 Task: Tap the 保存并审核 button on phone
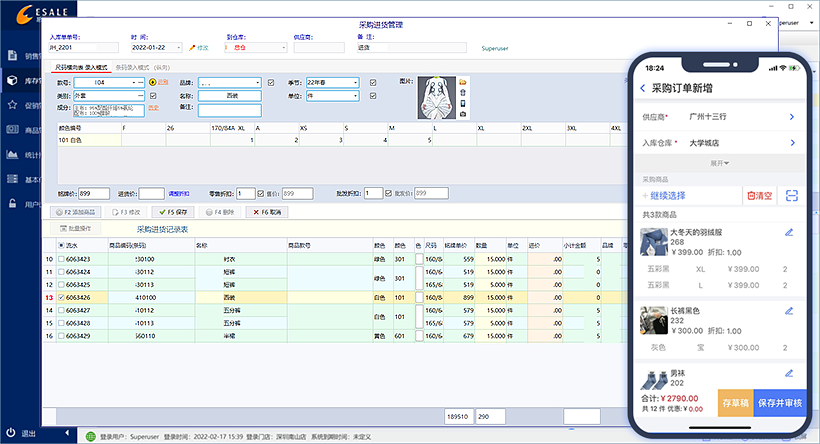coord(780,402)
